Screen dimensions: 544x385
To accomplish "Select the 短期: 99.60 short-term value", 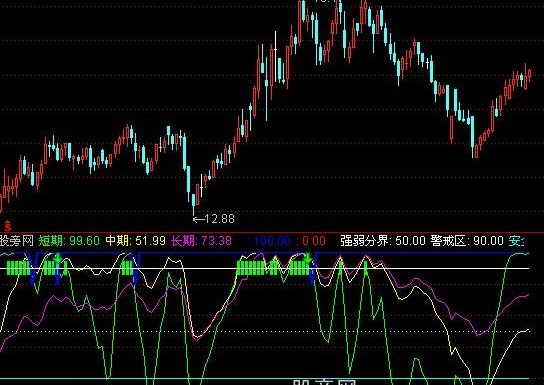I will (69, 240).
